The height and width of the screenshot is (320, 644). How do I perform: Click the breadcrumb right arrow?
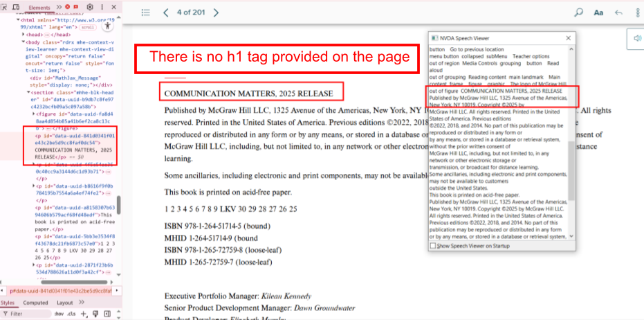[x=118, y=291]
